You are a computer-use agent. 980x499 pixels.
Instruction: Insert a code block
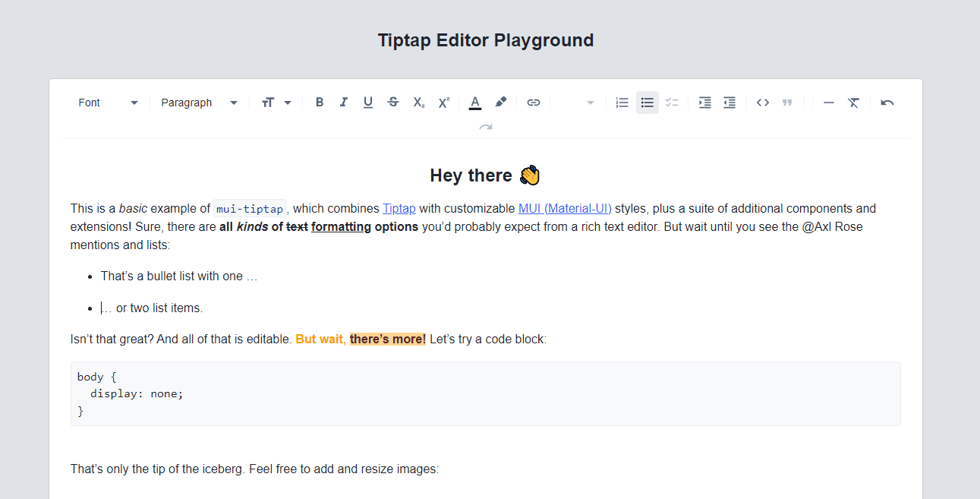763,103
